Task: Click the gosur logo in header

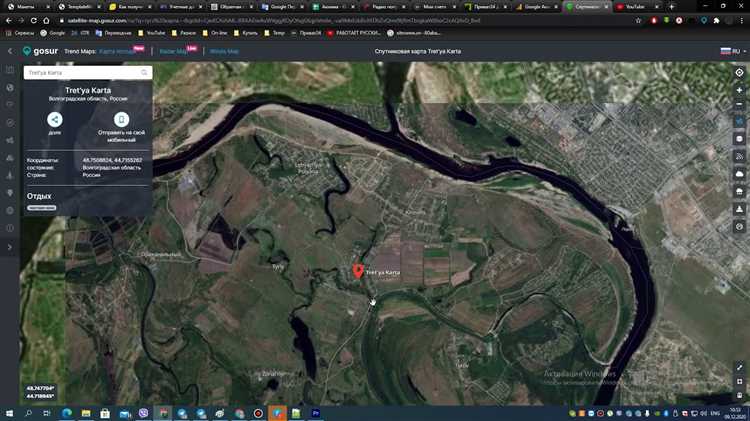Action: pyautogui.click(x=40, y=51)
